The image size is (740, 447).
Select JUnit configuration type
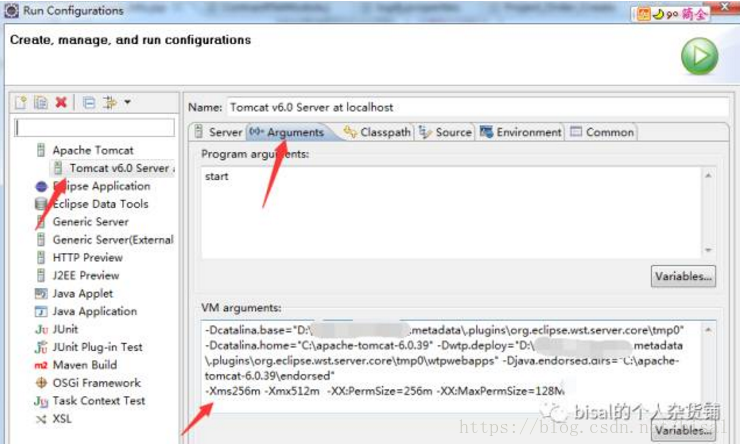point(66,329)
